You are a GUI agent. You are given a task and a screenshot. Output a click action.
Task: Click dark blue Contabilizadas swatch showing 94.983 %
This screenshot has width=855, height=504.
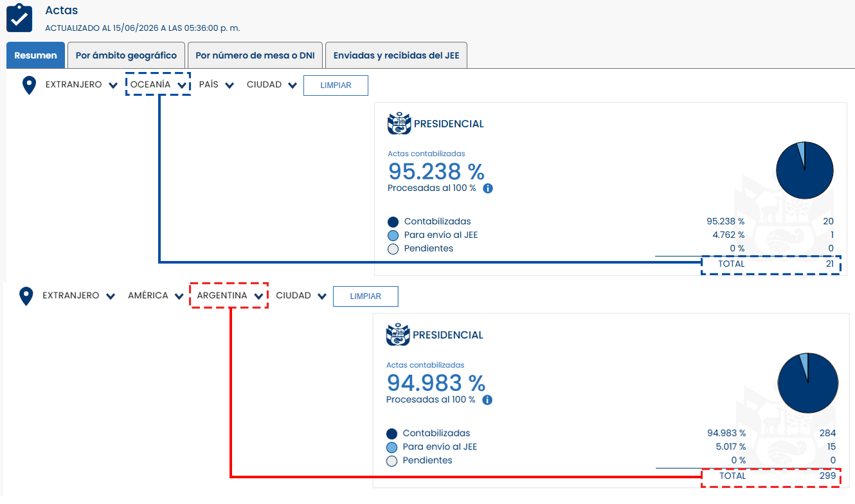click(x=392, y=433)
